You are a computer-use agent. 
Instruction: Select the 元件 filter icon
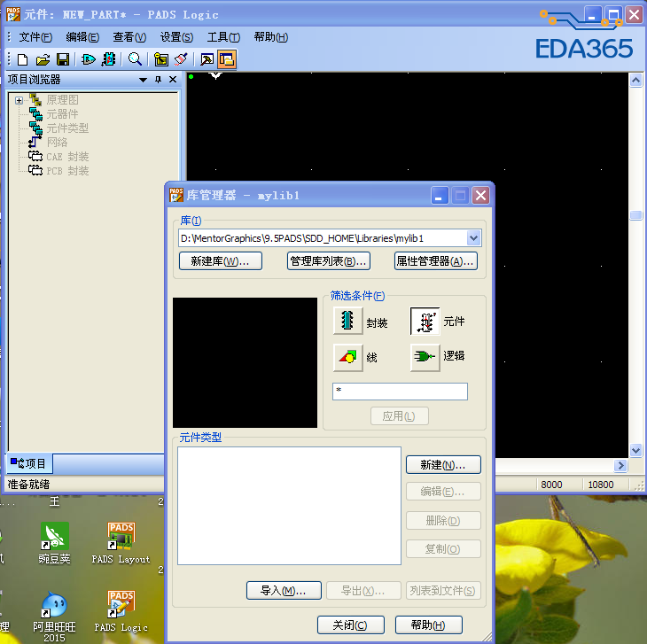click(x=425, y=321)
